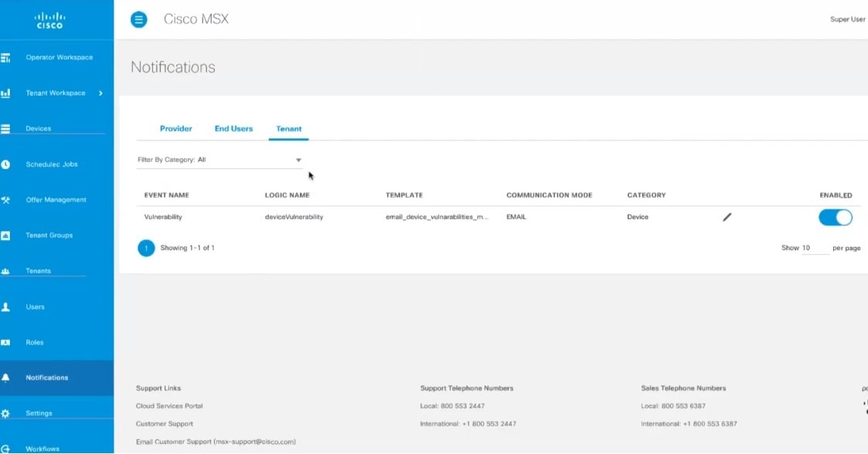
Task: Sort by Logic Name column header
Action: coord(288,195)
